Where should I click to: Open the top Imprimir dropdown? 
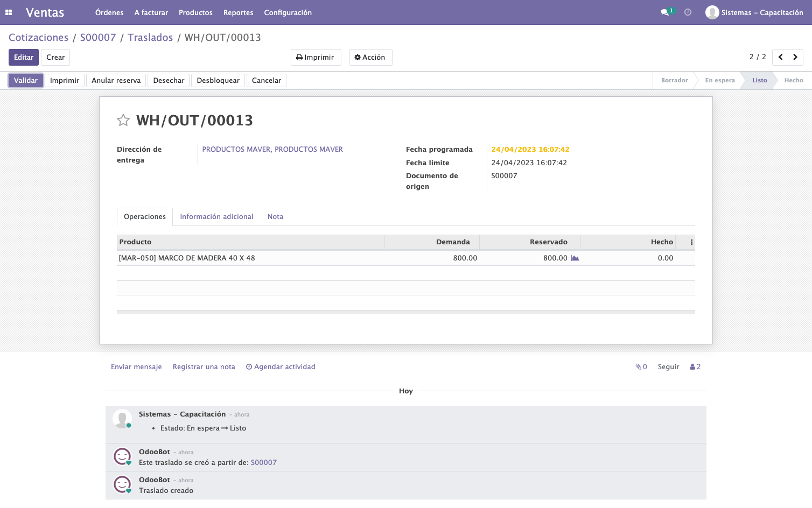[316, 58]
